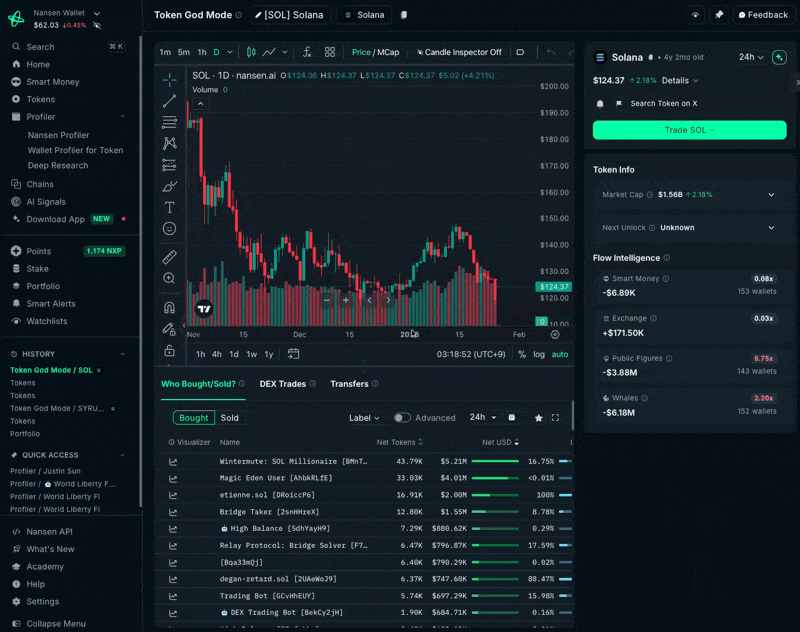
Task: Pick the ruler measure tool
Action: (169, 257)
